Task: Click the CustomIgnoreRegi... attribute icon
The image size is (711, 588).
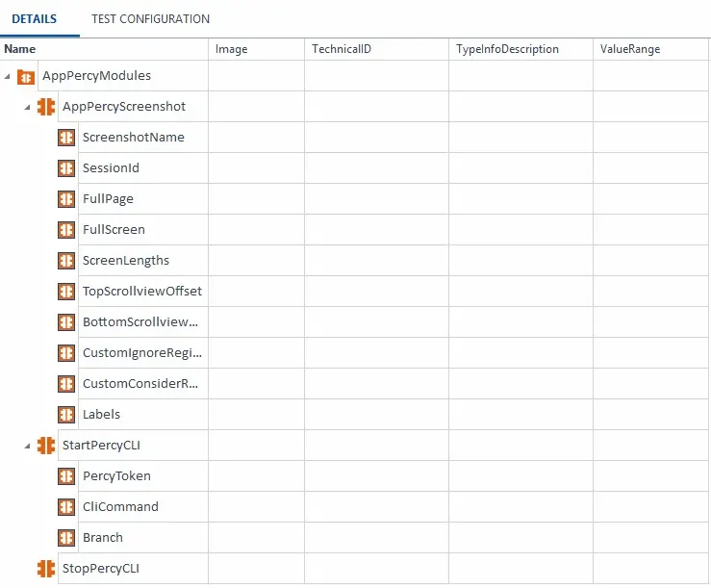Action: point(66,353)
